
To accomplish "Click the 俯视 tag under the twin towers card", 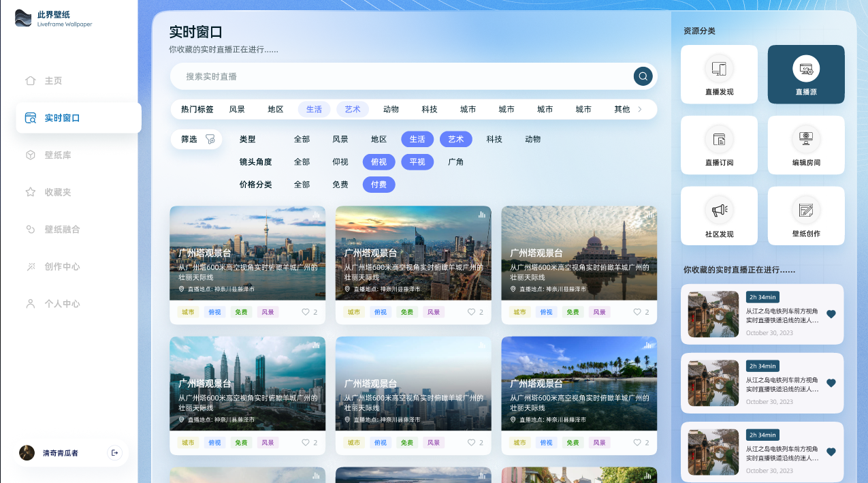I will point(214,443).
